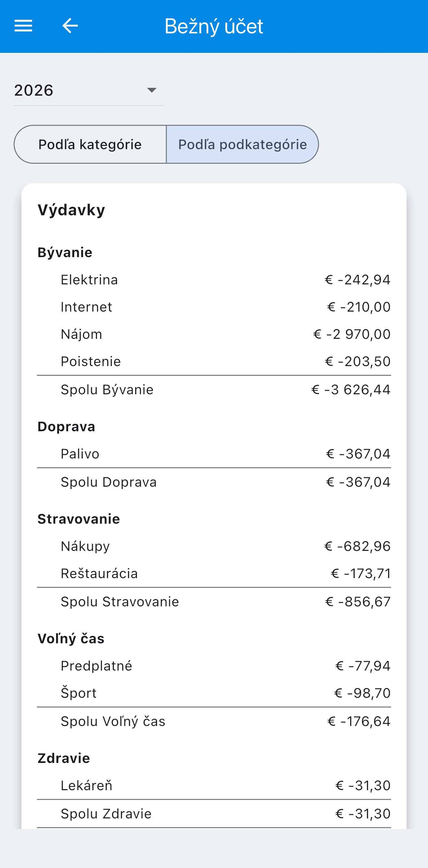
Task: Open the year selector showing 2026
Action: [88, 90]
